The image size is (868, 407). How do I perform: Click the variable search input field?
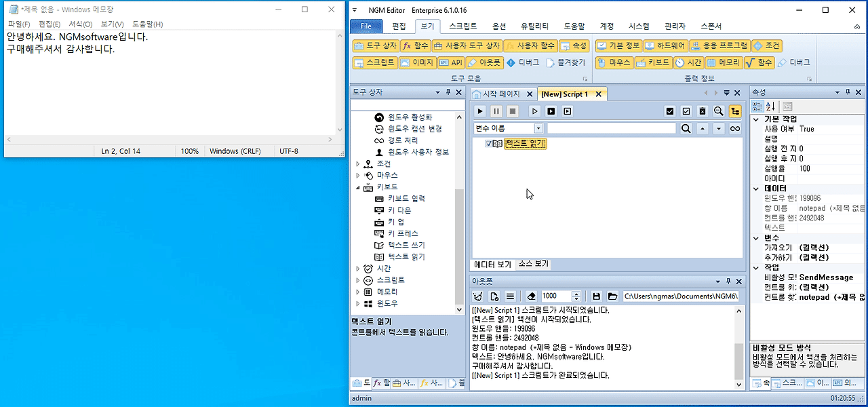612,128
